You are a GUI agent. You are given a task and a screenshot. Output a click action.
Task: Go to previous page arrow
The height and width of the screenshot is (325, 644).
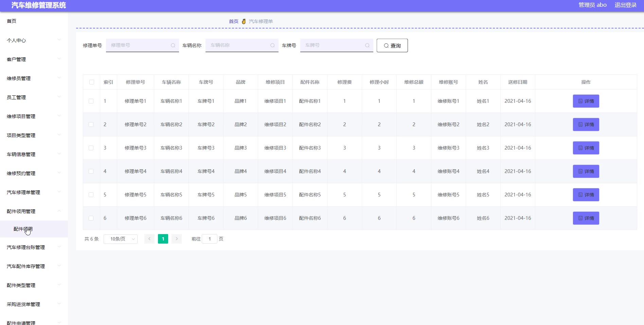pyautogui.click(x=149, y=239)
